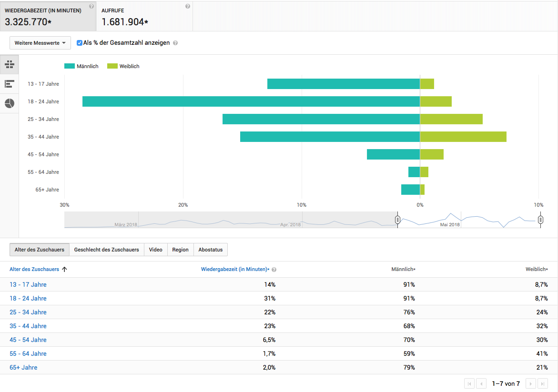Click help icon in the Aufrufe card

188,6
